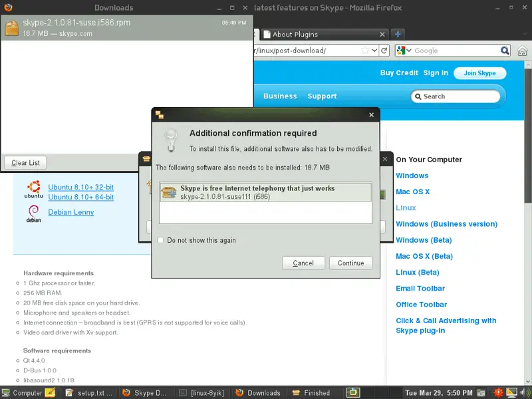
Task: Download Ubuntu 8.10+ 64-bit package
Action: coord(80,197)
